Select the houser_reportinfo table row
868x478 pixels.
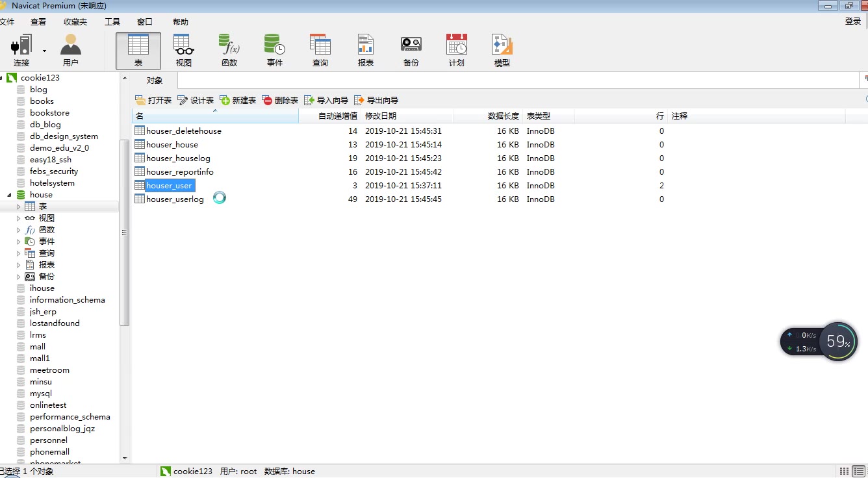coord(180,172)
